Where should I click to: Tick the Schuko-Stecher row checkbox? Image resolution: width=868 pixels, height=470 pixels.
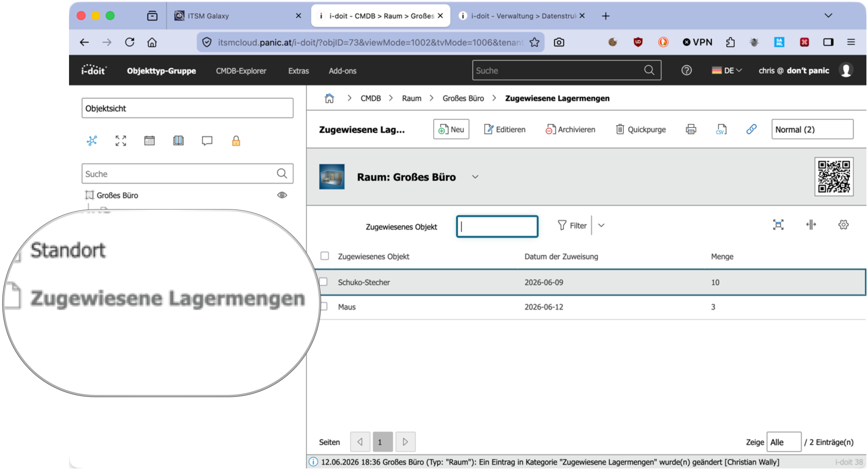pos(323,282)
